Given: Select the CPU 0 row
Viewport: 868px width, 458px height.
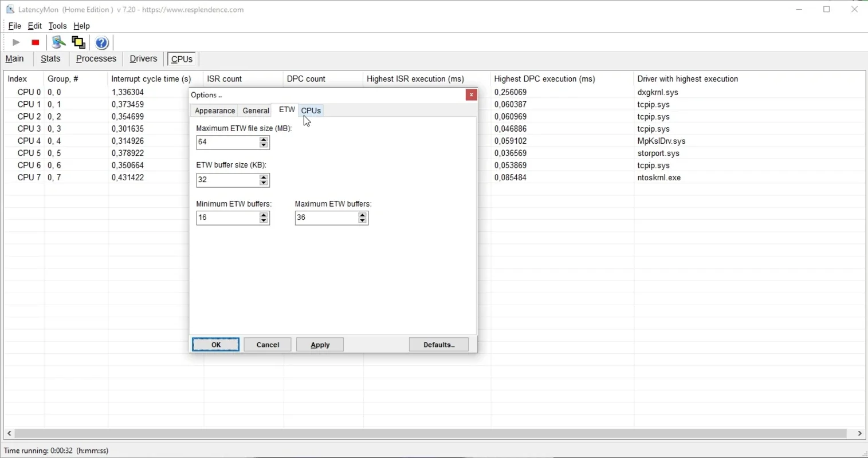Looking at the screenshot, I should pyautogui.click(x=434, y=92).
